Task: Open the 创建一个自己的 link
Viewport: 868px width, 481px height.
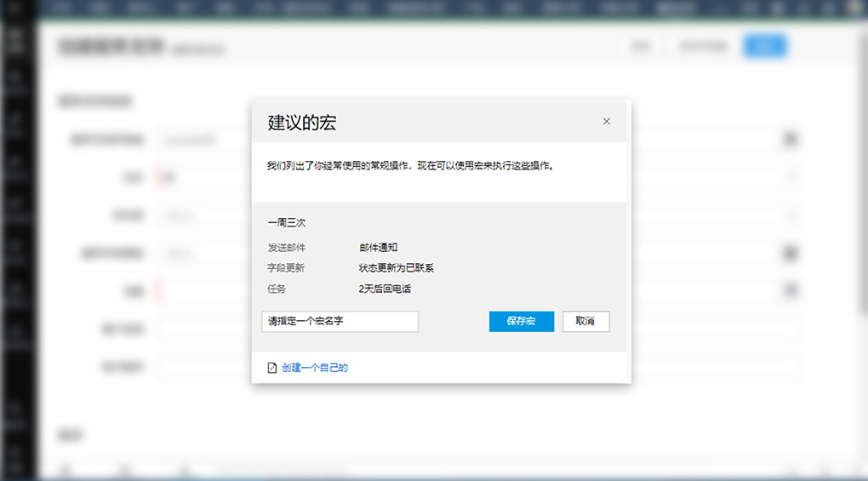Action: 314,368
